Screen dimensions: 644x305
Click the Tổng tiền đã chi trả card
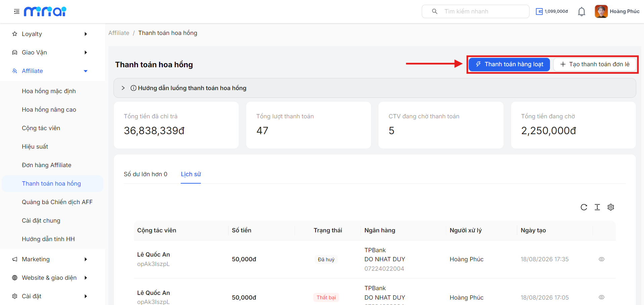(x=176, y=125)
